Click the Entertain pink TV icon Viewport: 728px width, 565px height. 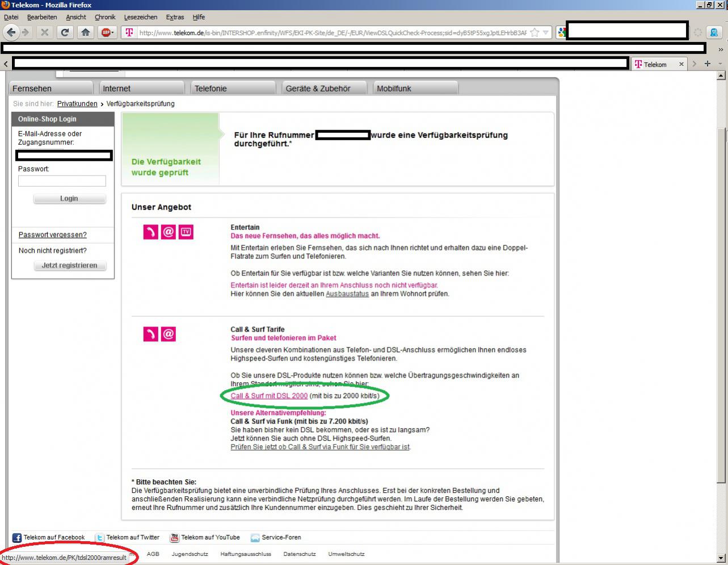(186, 232)
